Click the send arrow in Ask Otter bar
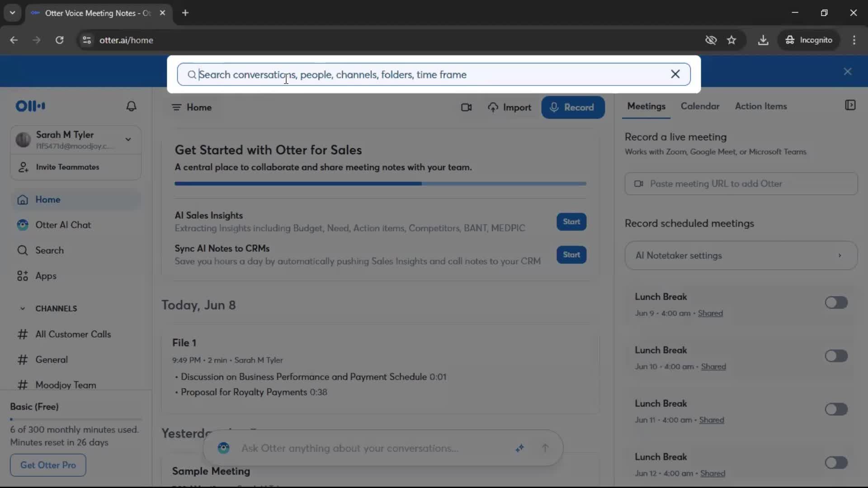This screenshot has height=488, width=868. click(x=545, y=448)
